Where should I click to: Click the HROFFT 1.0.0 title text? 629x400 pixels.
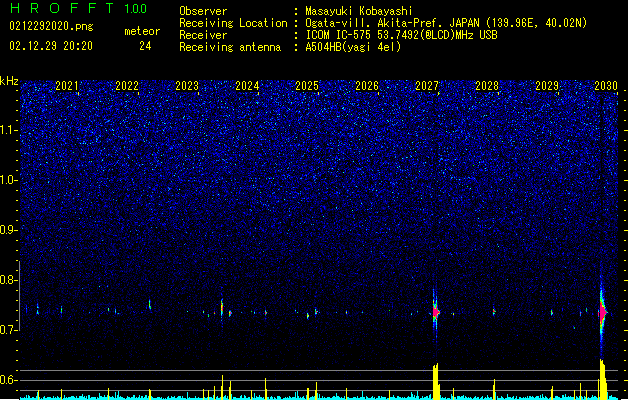[79, 8]
